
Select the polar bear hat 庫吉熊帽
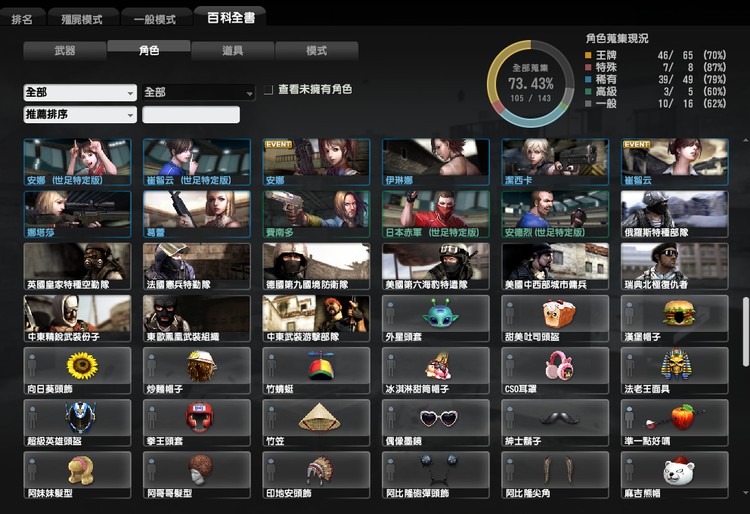click(674, 475)
